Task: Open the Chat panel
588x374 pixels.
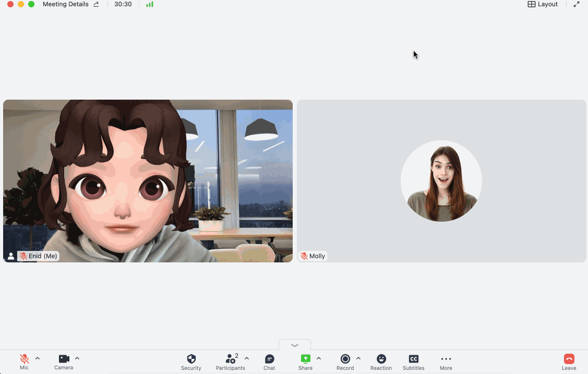Action: click(269, 362)
